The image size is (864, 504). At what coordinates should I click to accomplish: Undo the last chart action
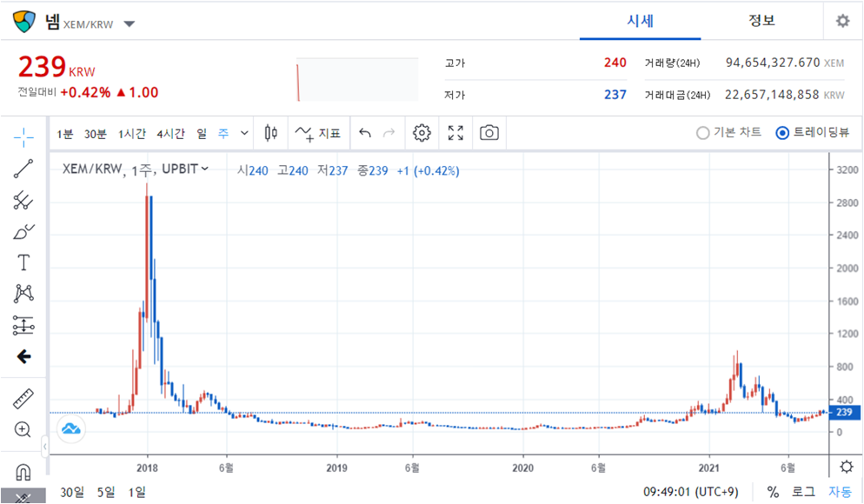pyautogui.click(x=365, y=133)
